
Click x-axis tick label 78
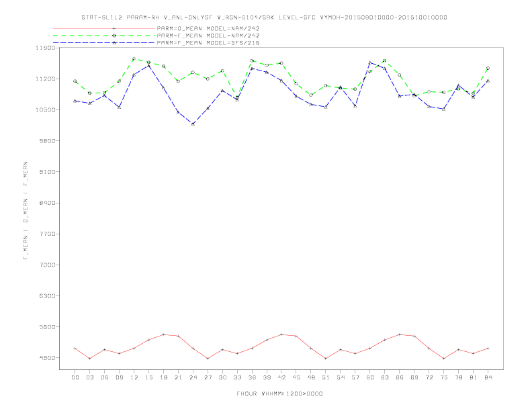tap(458, 377)
